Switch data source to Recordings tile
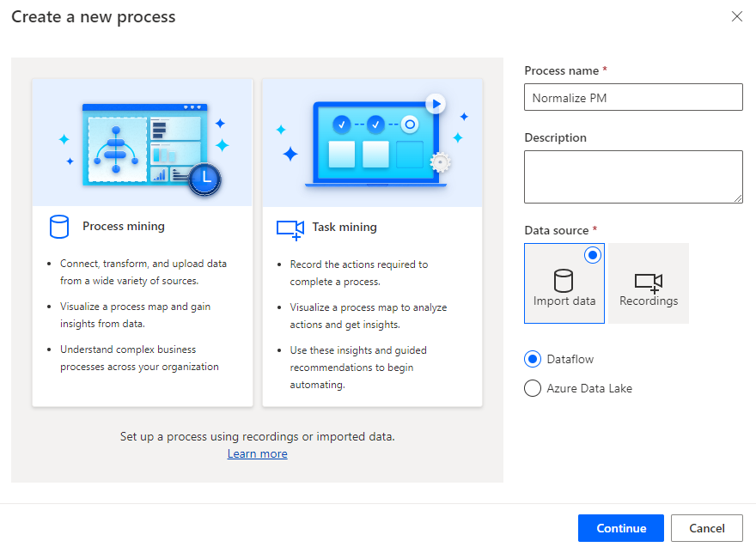 click(649, 283)
